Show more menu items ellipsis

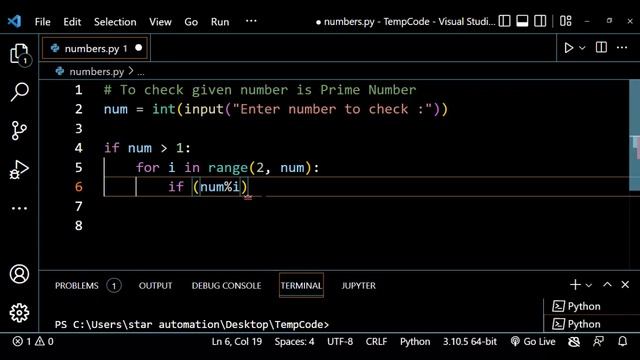coord(251,21)
